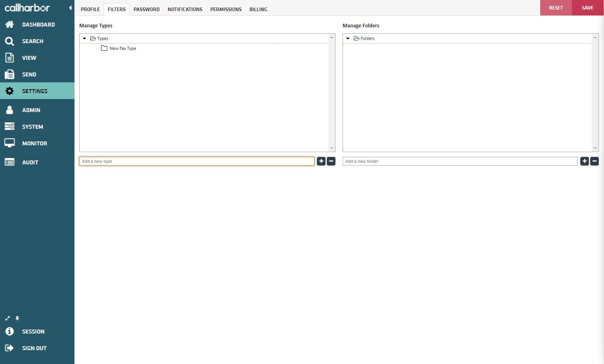Click the Settings gear icon
604x364 pixels.
tap(10, 91)
